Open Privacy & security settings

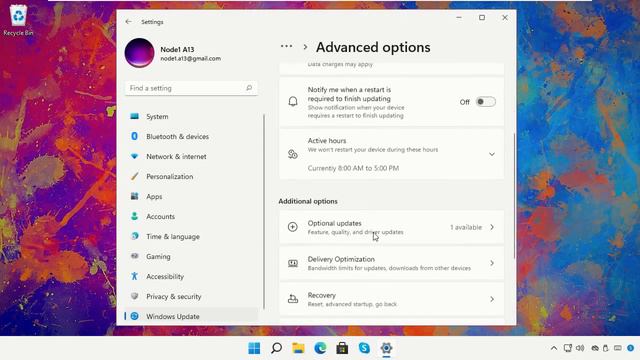[x=191, y=296]
